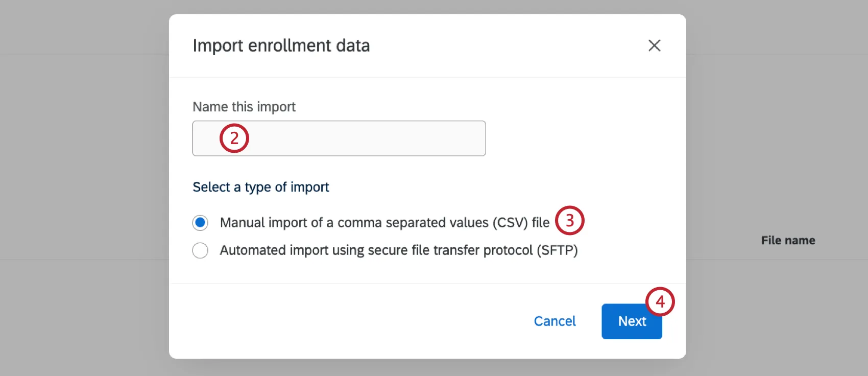This screenshot has height=376, width=868.
Task: Click Cancel to abort the import
Action: pyautogui.click(x=554, y=321)
